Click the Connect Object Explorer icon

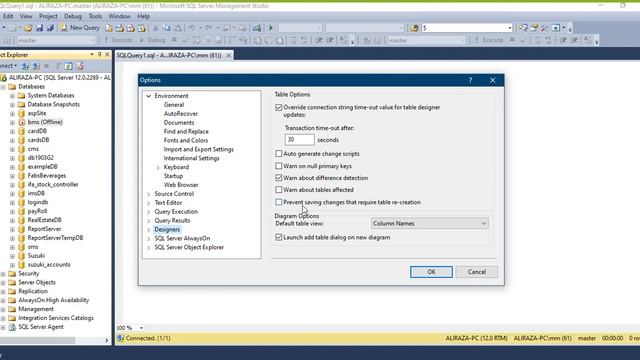[x=25, y=66]
